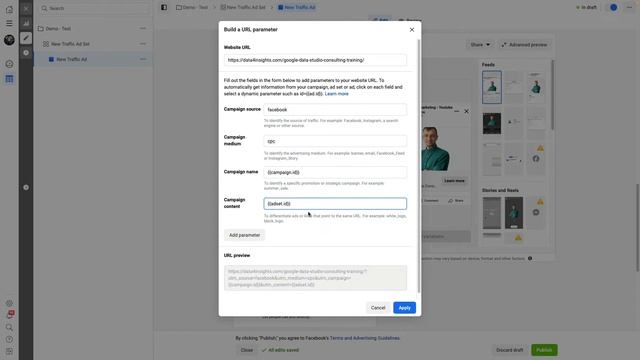Viewport: 640px width, 360px height.
Task: Go to New Traffic Ad breadcrumb
Action: [x=297, y=7]
